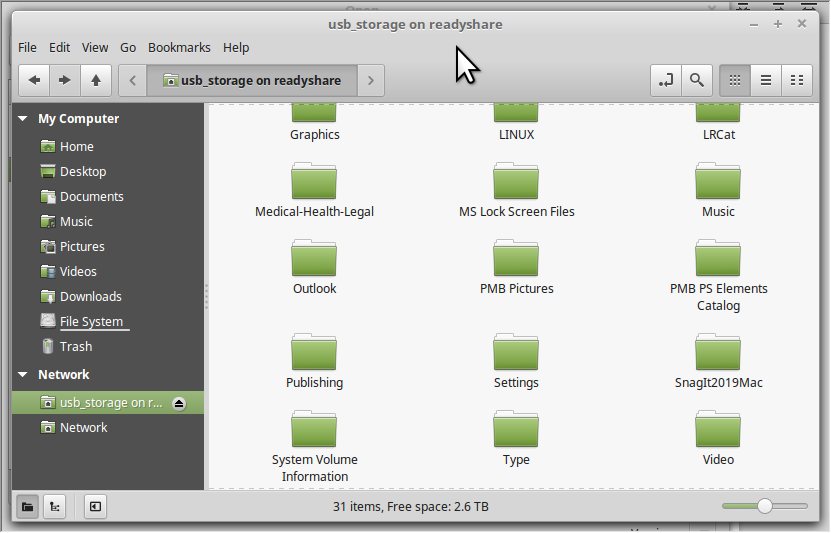Click the path bar left chevron
Screen dimensions: 831x533
tap(132, 81)
